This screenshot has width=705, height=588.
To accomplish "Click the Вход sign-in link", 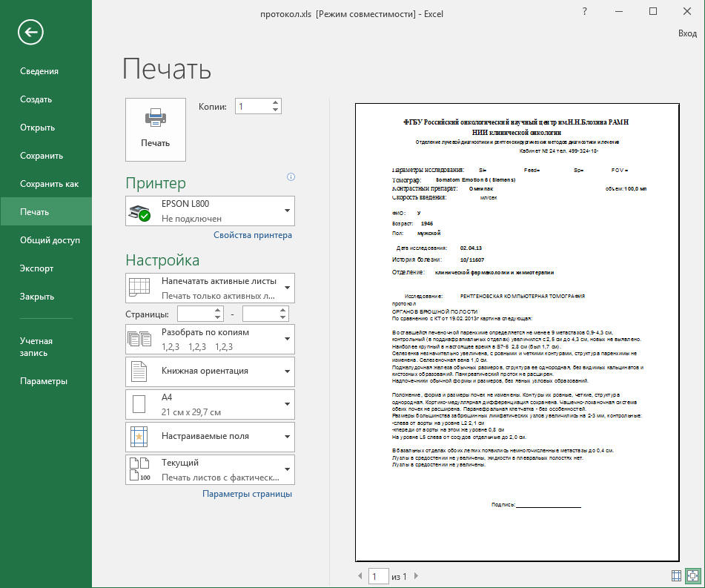I will pos(687,33).
